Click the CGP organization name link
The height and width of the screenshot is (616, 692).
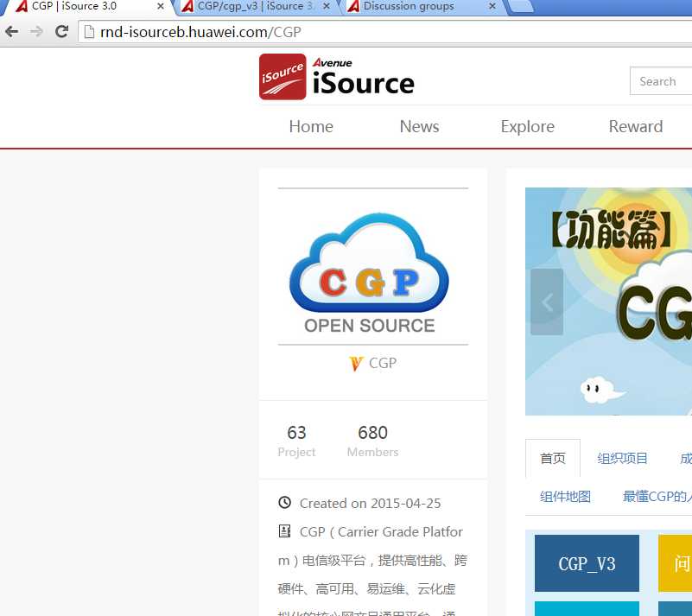pos(383,363)
